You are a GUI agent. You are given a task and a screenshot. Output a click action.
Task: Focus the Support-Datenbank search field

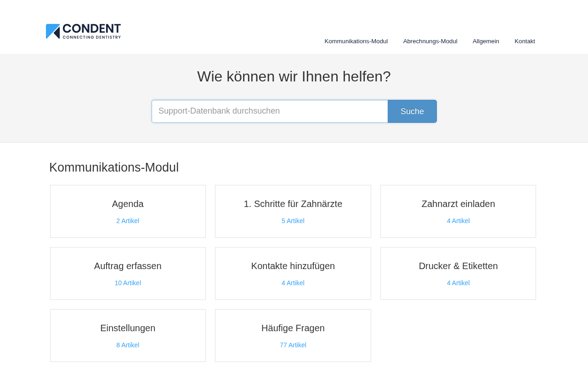[270, 111]
